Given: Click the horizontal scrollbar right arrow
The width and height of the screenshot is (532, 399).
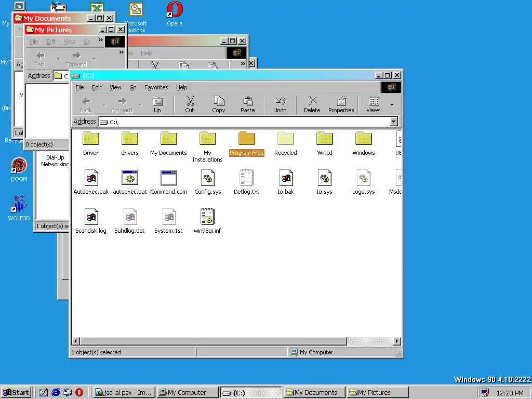Looking at the screenshot, I should 396,341.
